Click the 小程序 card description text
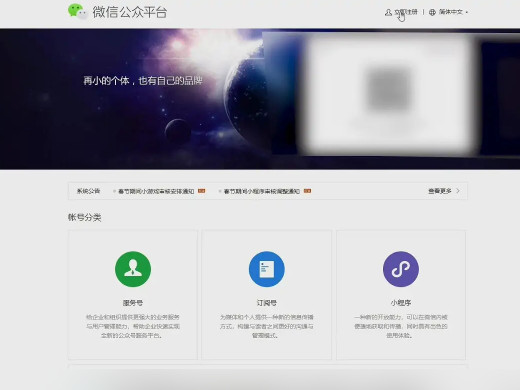 point(401,326)
